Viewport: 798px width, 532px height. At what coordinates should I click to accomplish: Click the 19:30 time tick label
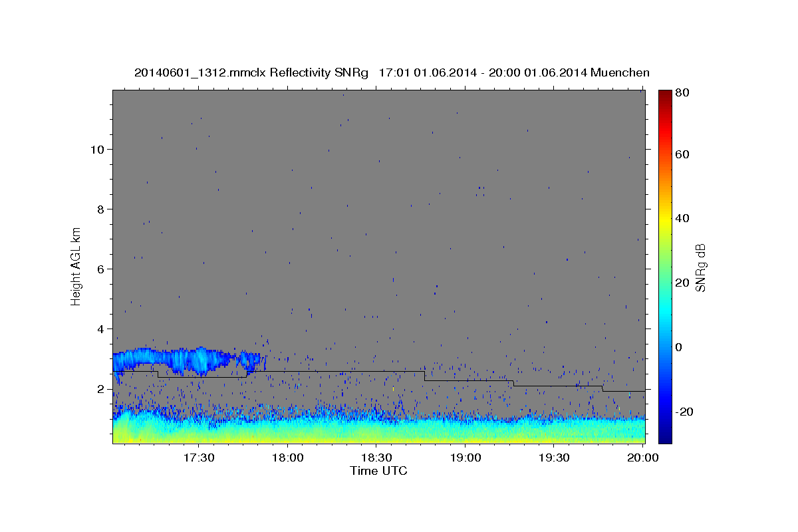point(554,458)
